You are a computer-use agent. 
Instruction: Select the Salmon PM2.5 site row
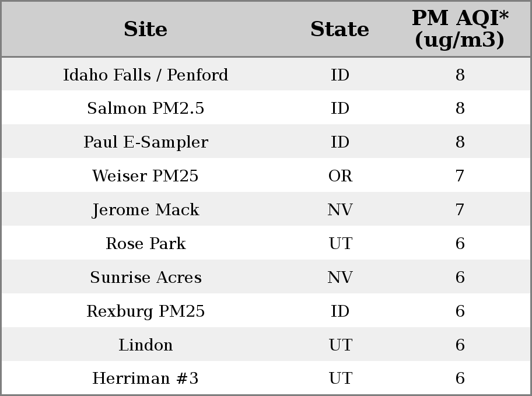(266, 108)
